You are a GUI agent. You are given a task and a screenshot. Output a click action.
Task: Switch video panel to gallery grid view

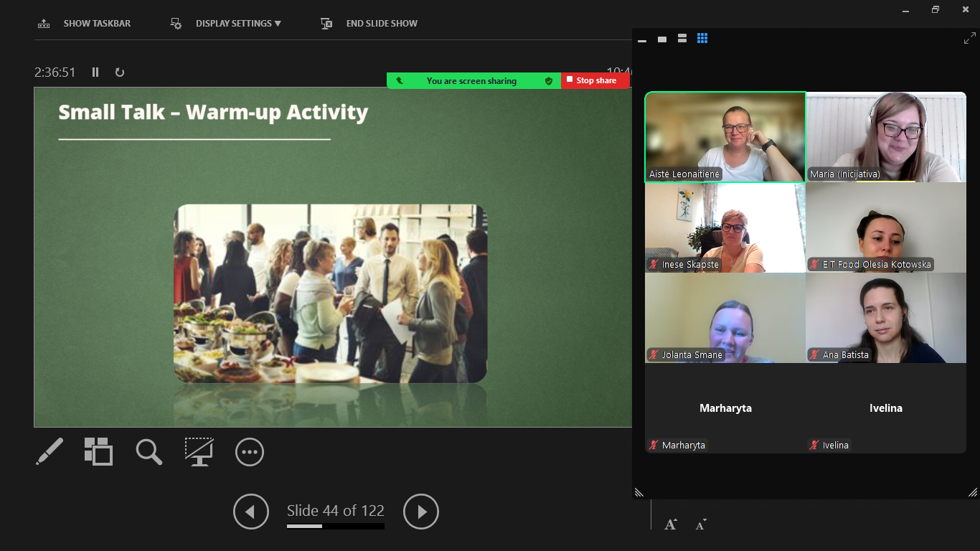pyautogui.click(x=702, y=39)
